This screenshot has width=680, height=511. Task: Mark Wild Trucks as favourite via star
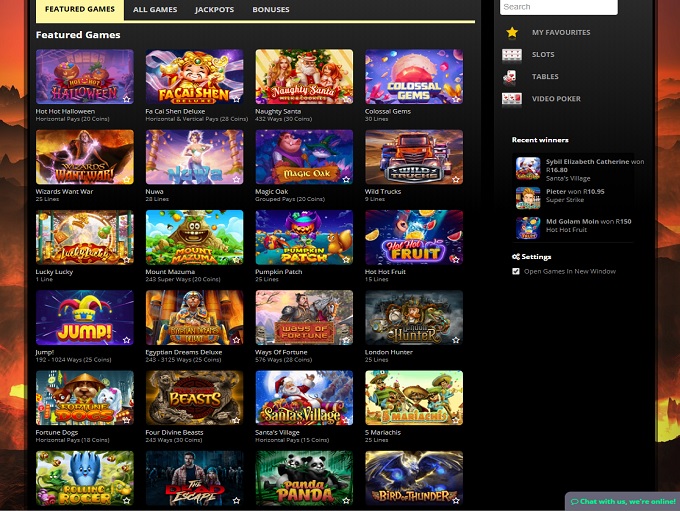point(456,179)
